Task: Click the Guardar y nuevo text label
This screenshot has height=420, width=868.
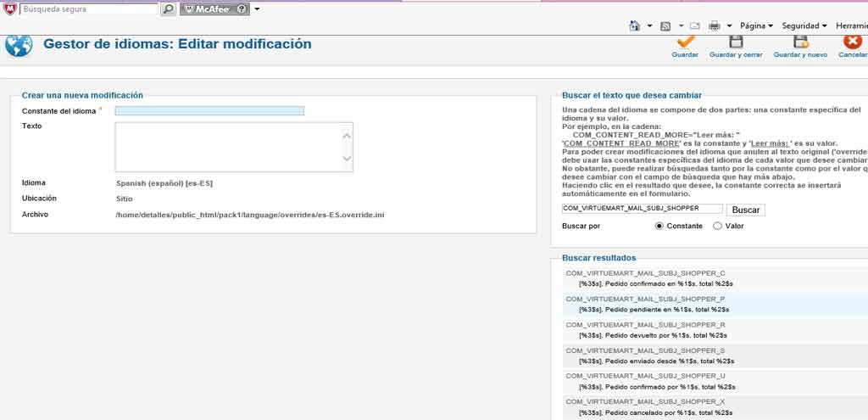Action: 800,55
